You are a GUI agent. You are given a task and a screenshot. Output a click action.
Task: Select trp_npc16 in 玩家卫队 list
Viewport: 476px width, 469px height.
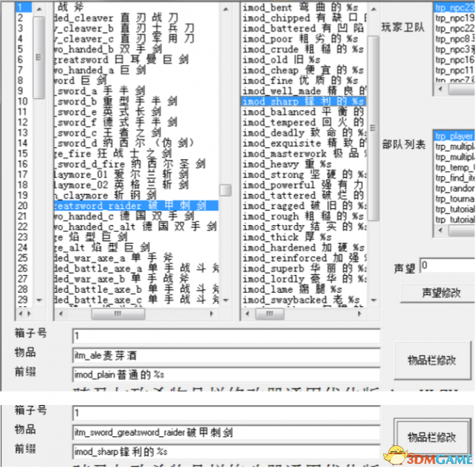(x=454, y=59)
